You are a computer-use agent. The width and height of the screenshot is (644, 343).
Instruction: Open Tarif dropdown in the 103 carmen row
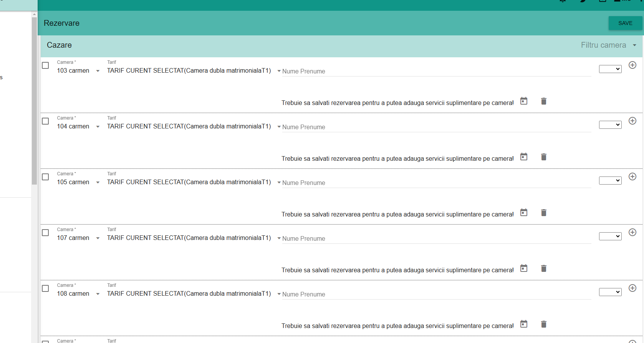coord(194,71)
